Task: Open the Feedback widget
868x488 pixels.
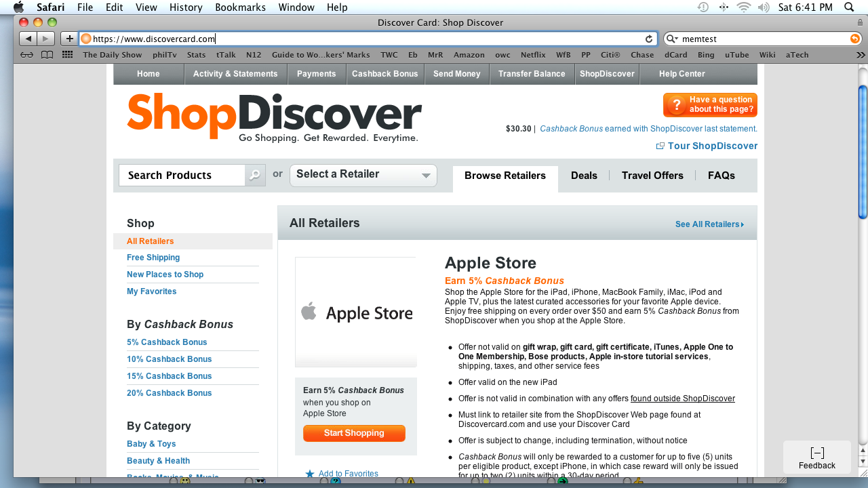Action: pyautogui.click(x=817, y=457)
